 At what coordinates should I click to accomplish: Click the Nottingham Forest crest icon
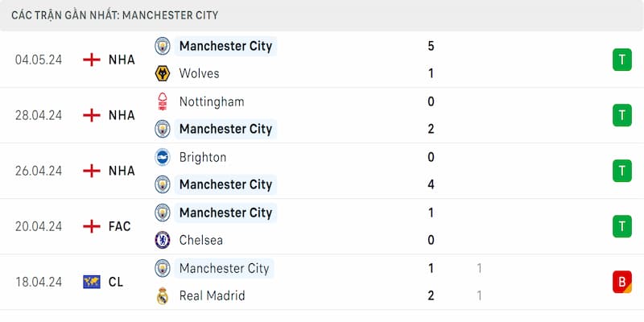click(x=163, y=101)
